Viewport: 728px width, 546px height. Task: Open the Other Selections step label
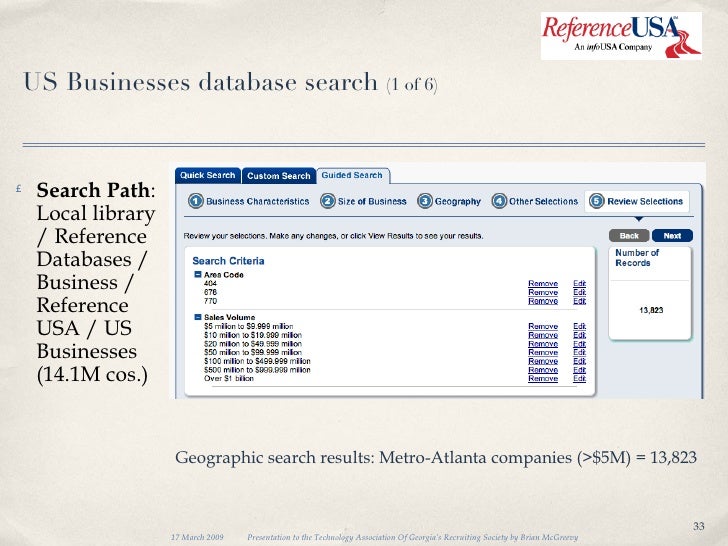pos(543,202)
